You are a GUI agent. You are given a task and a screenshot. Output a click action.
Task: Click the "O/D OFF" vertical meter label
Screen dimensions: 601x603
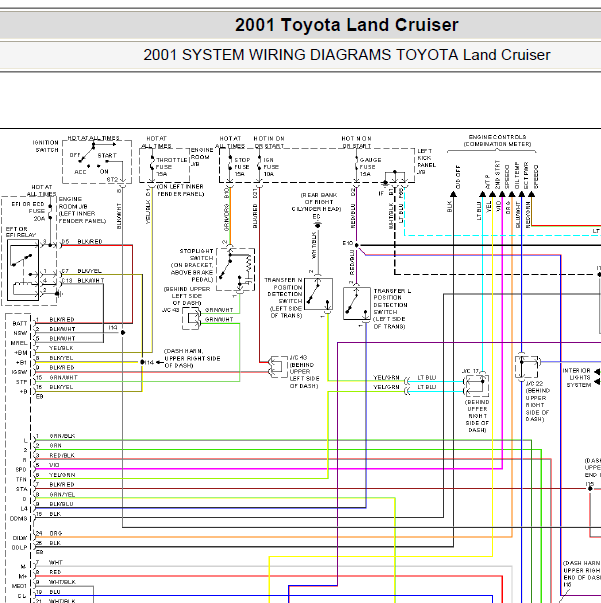(458, 177)
